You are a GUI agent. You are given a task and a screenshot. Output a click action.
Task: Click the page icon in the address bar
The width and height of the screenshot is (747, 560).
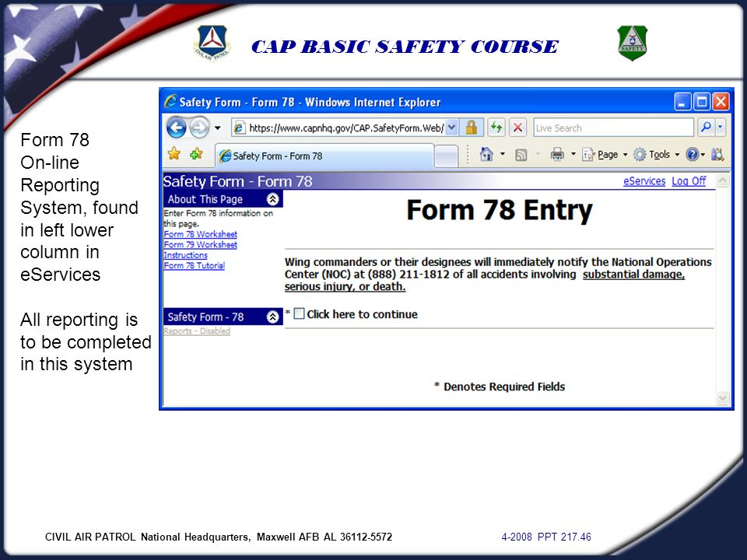click(239, 128)
